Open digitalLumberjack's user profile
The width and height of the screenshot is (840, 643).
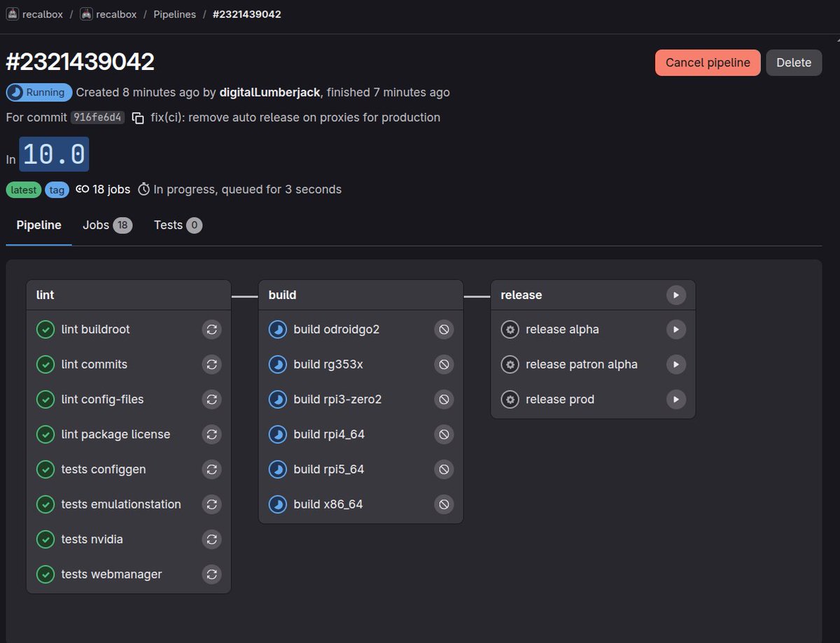click(269, 92)
